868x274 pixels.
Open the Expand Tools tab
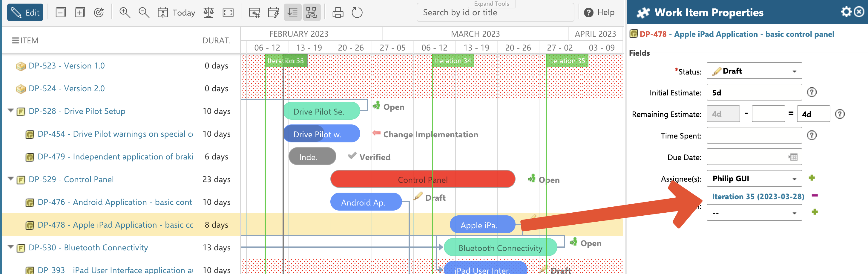point(491,4)
